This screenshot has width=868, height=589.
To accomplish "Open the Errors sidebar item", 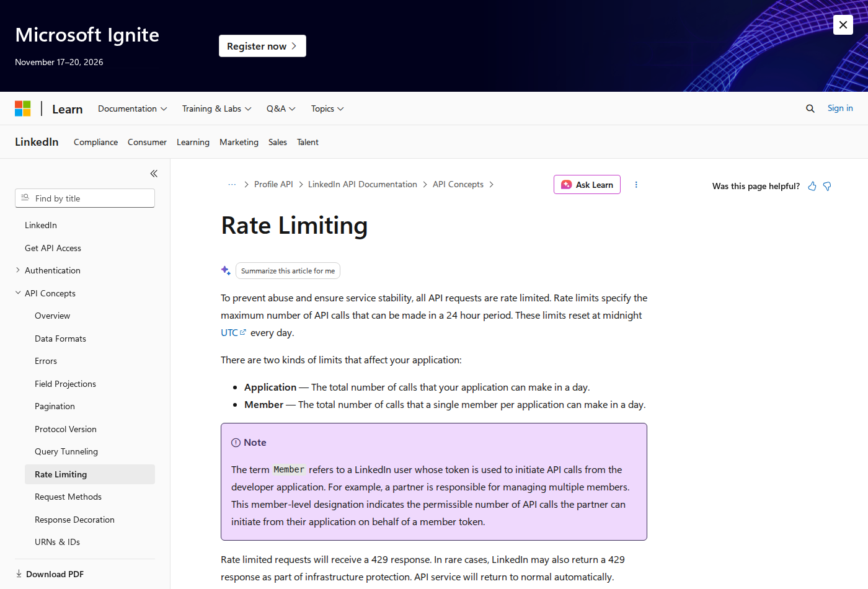I will point(46,361).
